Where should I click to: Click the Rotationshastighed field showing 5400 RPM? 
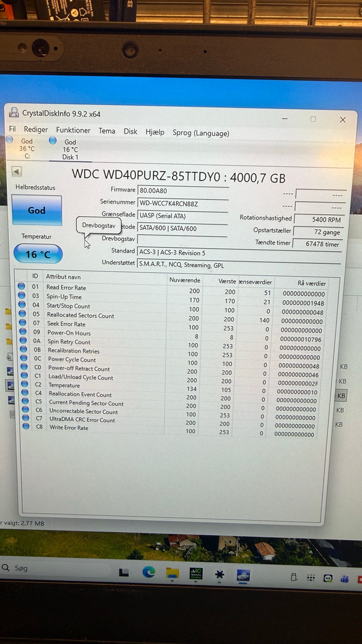coord(319,219)
